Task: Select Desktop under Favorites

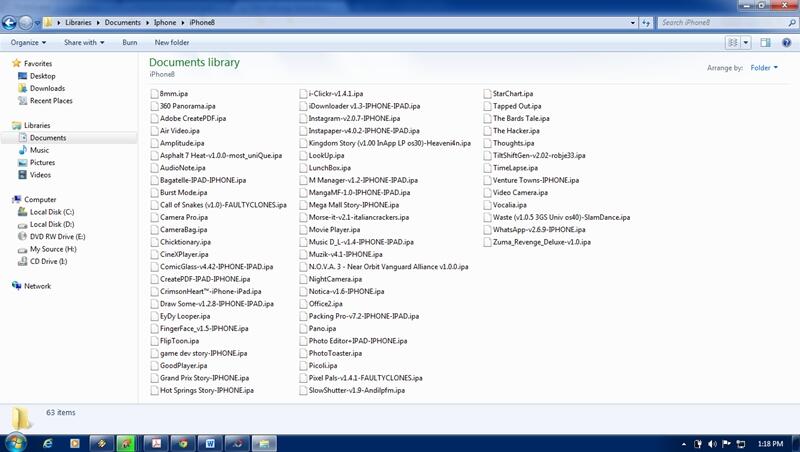Action: (x=42, y=76)
